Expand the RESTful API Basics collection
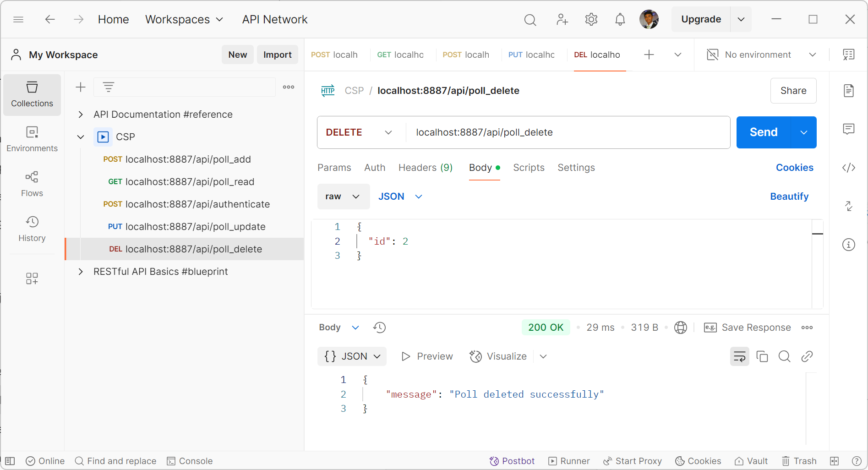Image resolution: width=868 pixels, height=470 pixels. [81, 272]
